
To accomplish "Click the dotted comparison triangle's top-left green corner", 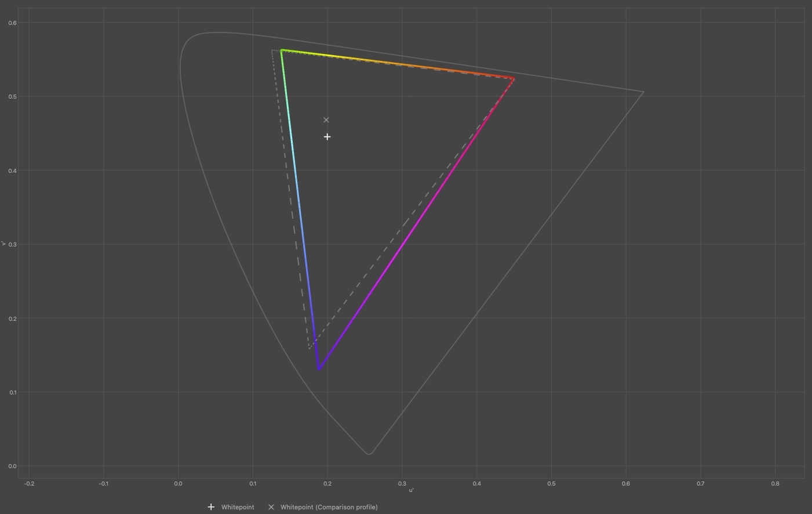I will pyautogui.click(x=272, y=50).
